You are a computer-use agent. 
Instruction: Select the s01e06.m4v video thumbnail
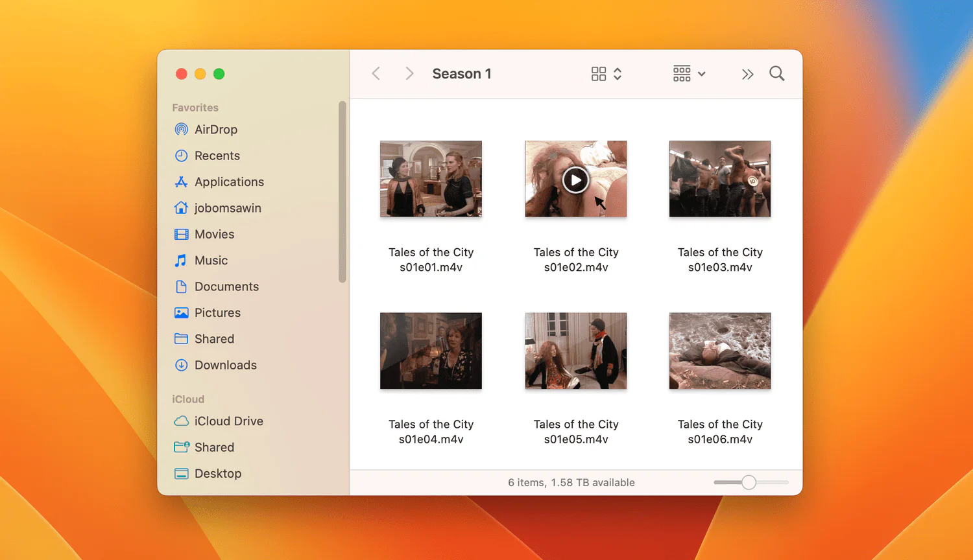point(720,351)
